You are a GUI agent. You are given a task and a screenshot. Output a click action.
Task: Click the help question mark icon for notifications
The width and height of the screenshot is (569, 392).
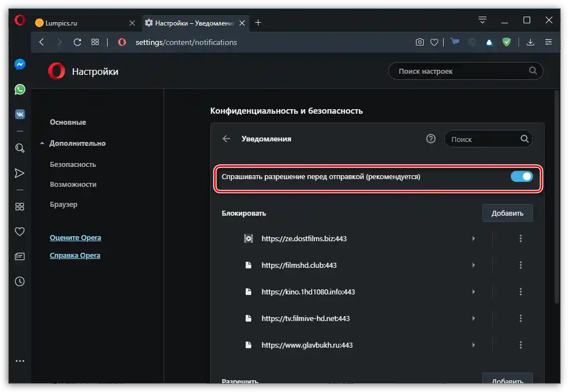[x=431, y=139]
